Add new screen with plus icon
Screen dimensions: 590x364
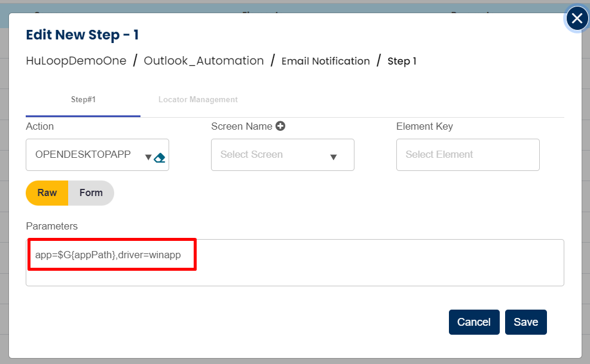click(x=280, y=126)
